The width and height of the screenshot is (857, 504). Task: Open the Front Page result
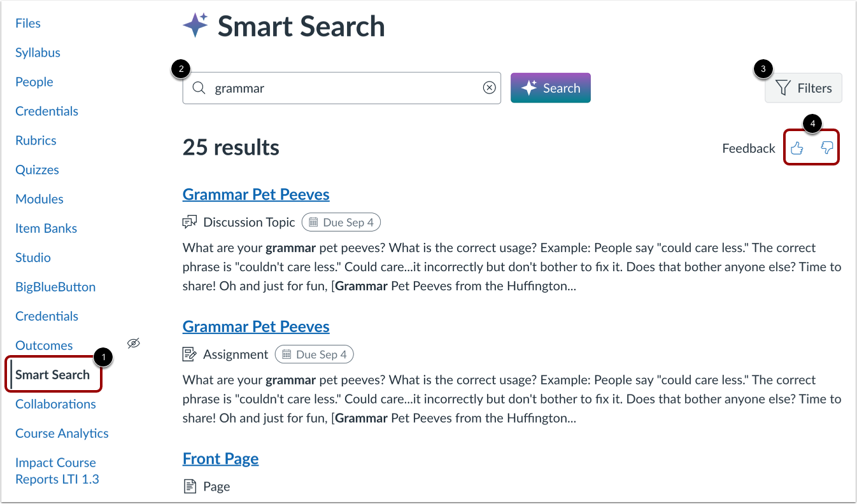220,458
